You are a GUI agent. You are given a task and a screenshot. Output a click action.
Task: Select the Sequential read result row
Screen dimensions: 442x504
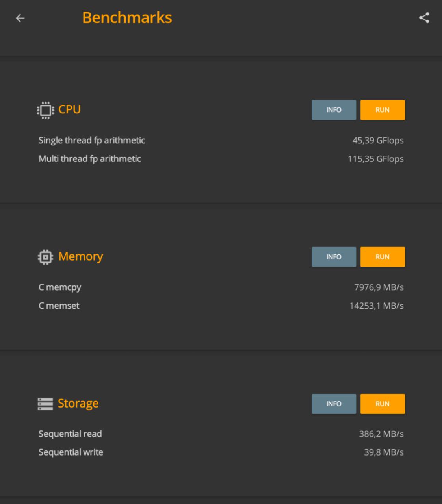[221, 434]
